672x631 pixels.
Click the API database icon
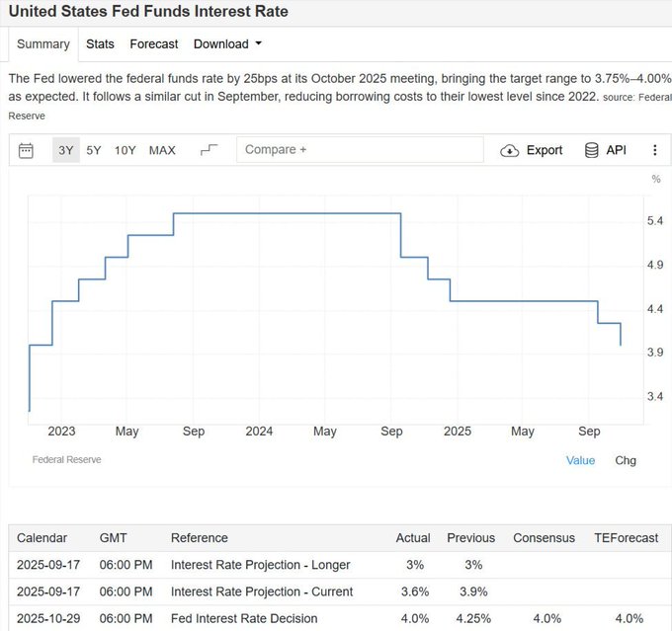point(592,150)
